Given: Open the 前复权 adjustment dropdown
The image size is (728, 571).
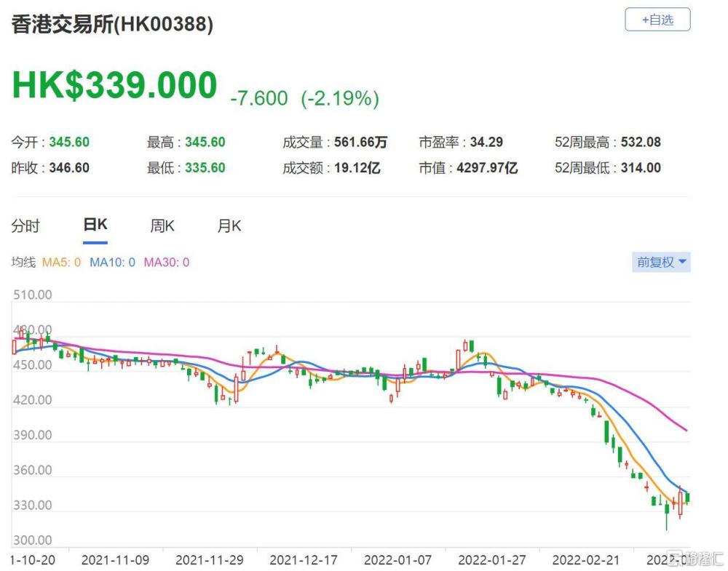Looking at the screenshot, I should click(x=661, y=262).
